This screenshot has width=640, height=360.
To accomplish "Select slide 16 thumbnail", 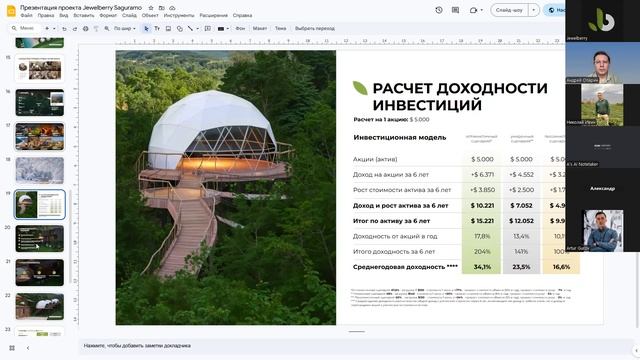I will [40, 103].
